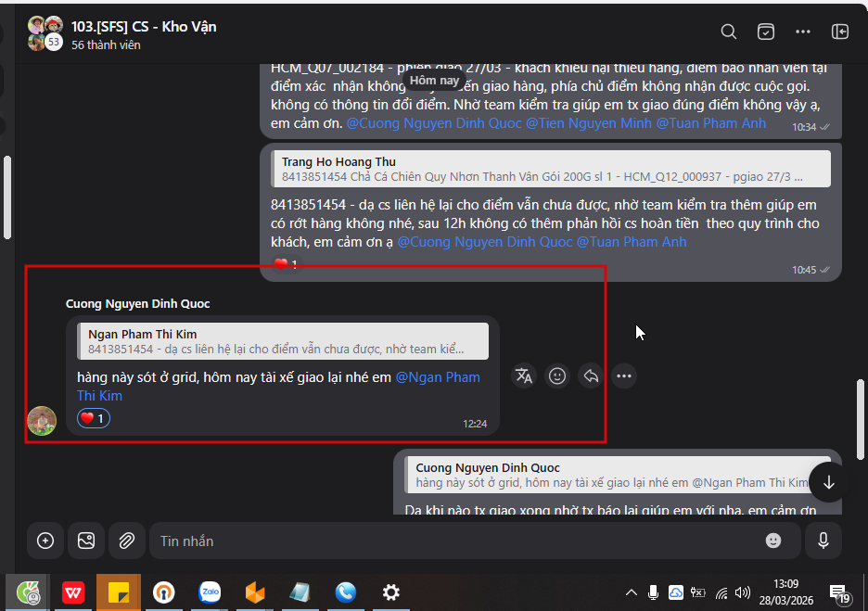Add emoji reaction to Cuong's message
Screen dimensions: 868x611
point(557,376)
